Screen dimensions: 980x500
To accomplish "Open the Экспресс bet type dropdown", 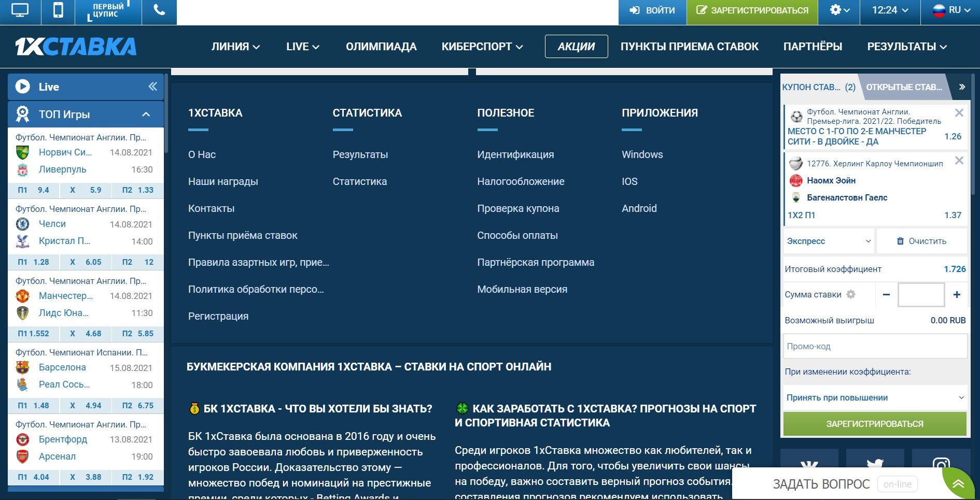I will [x=829, y=241].
